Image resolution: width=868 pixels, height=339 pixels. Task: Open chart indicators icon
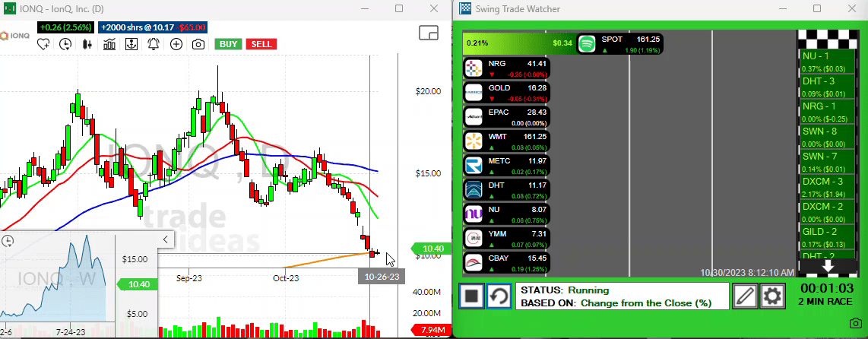click(x=109, y=44)
